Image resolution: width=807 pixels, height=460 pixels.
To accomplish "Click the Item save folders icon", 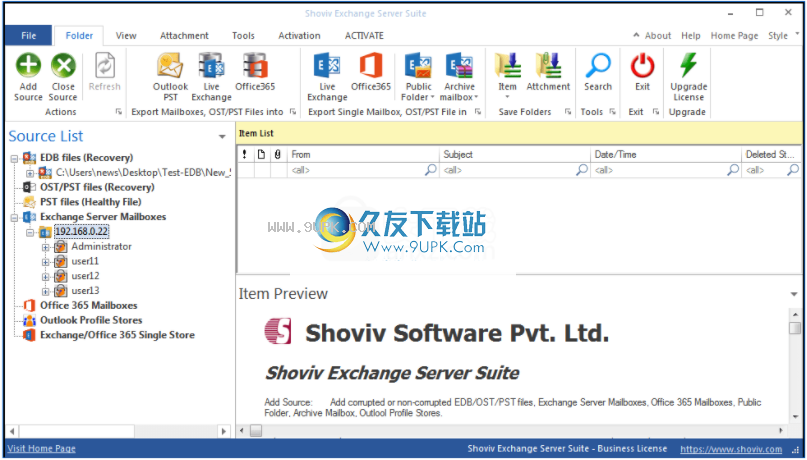I will (507, 65).
